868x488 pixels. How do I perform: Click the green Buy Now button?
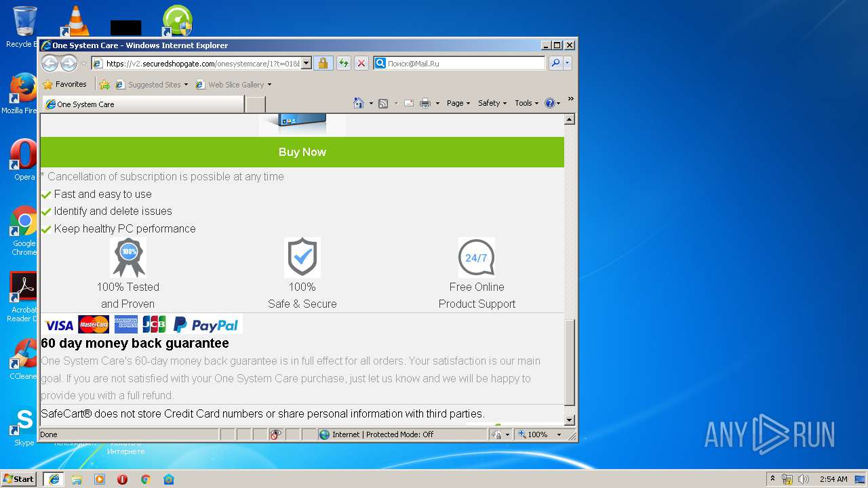[302, 152]
